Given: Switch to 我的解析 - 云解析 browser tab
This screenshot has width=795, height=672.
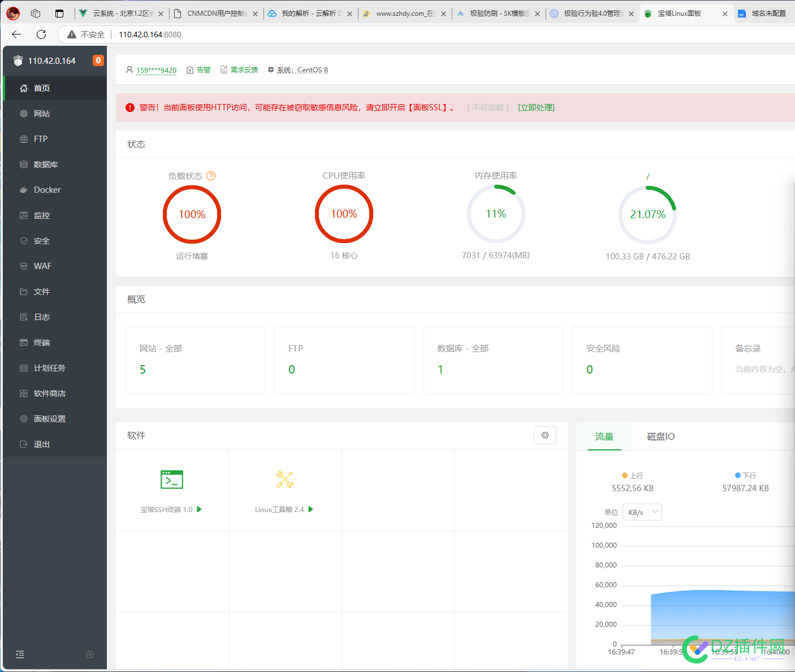Looking at the screenshot, I should [310, 14].
